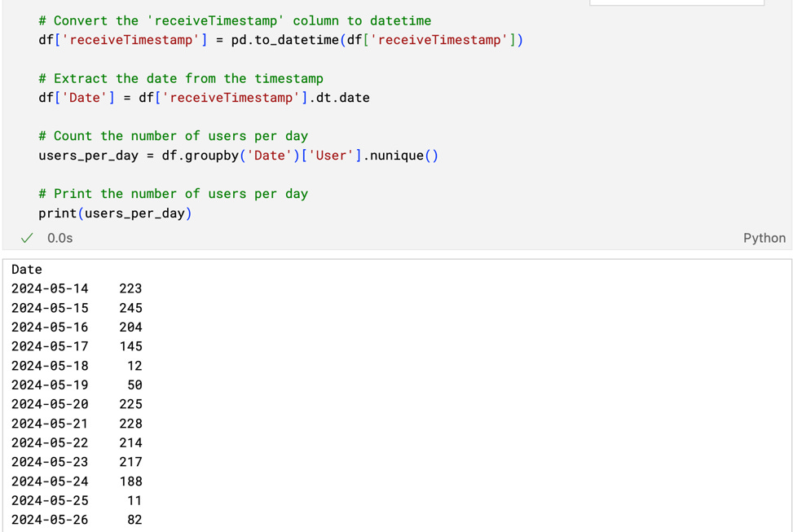Click the value 12 in output
The width and height of the screenshot is (793, 532).
(x=134, y=366)
